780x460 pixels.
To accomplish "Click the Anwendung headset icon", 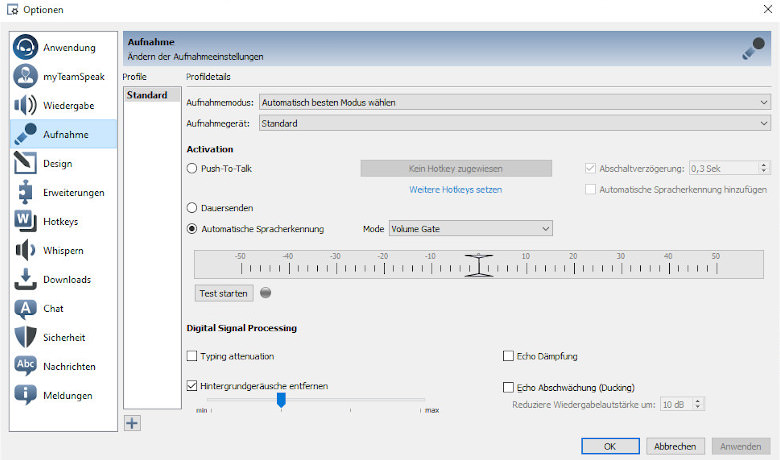I will [x=25, y=47].
